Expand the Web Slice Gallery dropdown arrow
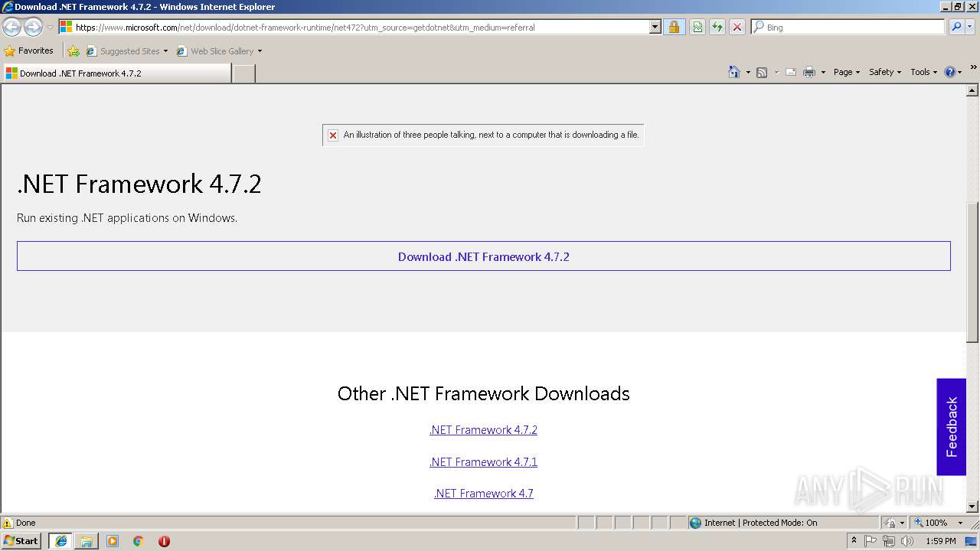The width and height of the screenshot is (980, 551). click(x=260, y=51)
